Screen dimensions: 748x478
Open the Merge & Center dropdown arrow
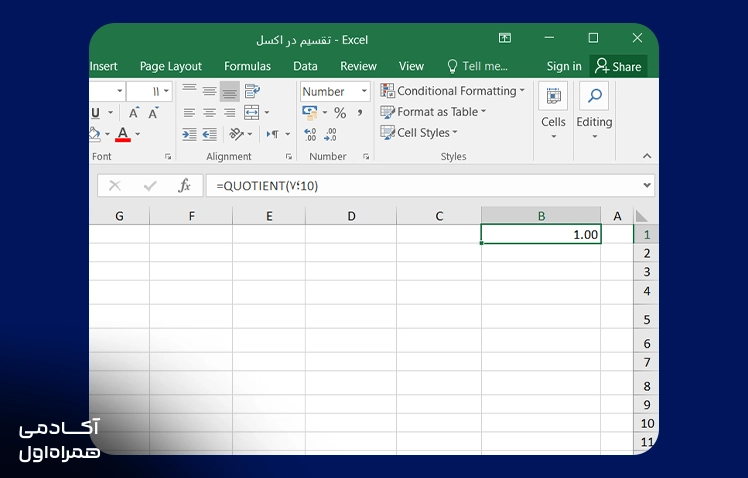[x=267, y=113]
